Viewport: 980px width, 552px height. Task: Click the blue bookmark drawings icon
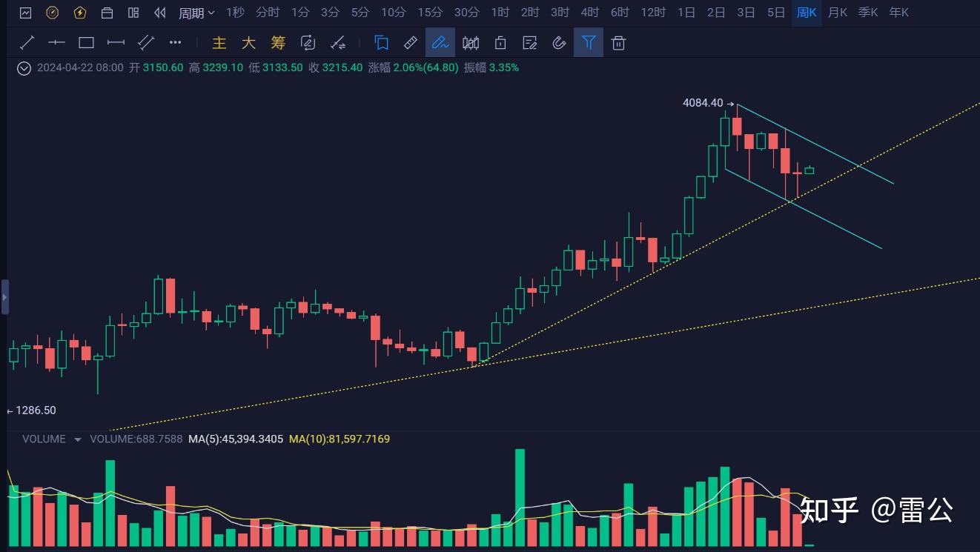point(382,43)
